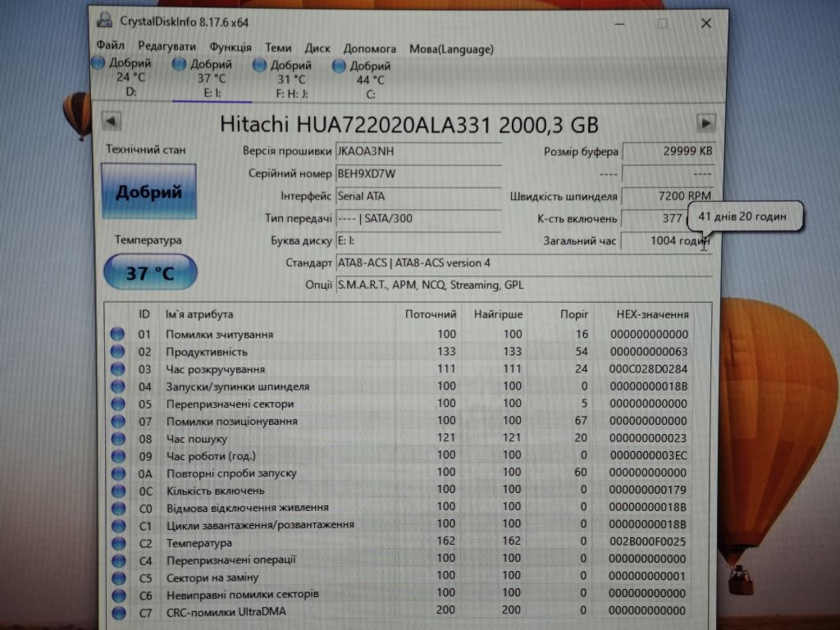Click HEX value 002B000F0025

click(648, 541)
